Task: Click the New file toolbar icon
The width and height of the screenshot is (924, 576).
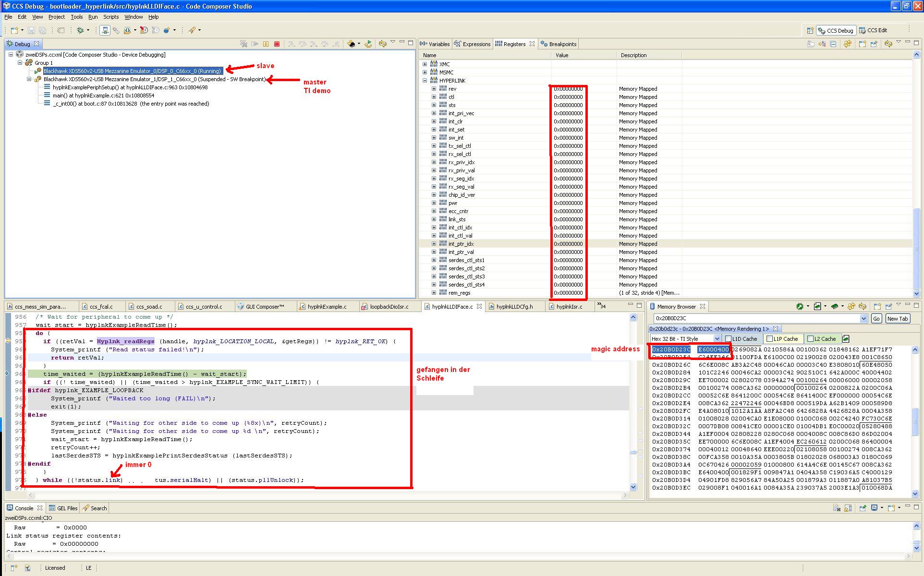Action: tap(14, 30)
